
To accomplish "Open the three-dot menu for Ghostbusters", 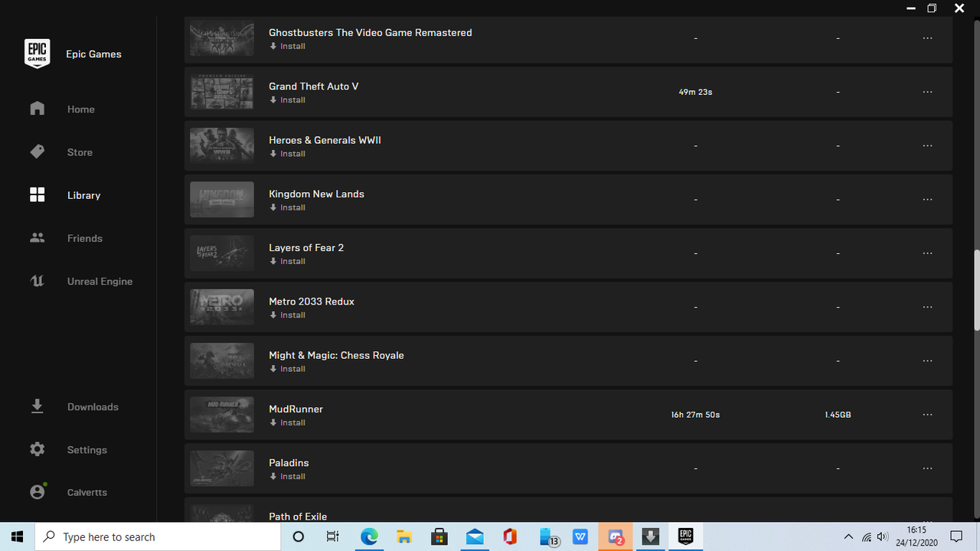I will point(927,38).
